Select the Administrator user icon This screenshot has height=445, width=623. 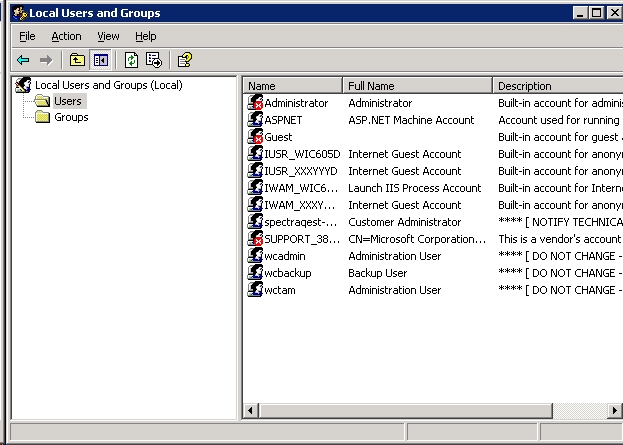coord(256,103)
